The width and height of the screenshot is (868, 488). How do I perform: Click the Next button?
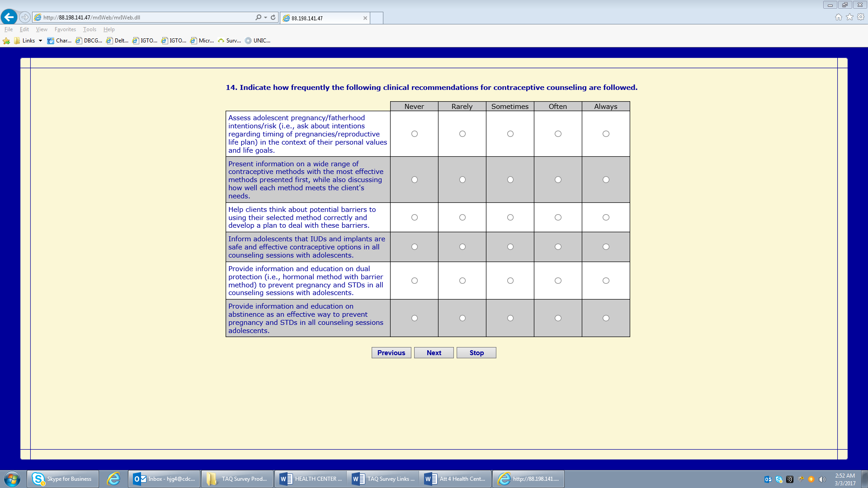pyautogui.click(x=434, y=353)
